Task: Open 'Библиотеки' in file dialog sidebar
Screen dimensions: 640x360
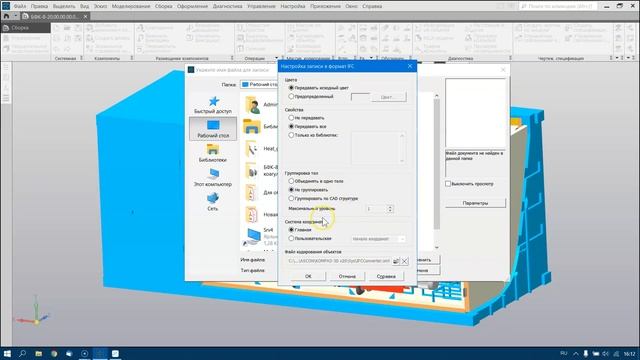Action: point(213,153)
